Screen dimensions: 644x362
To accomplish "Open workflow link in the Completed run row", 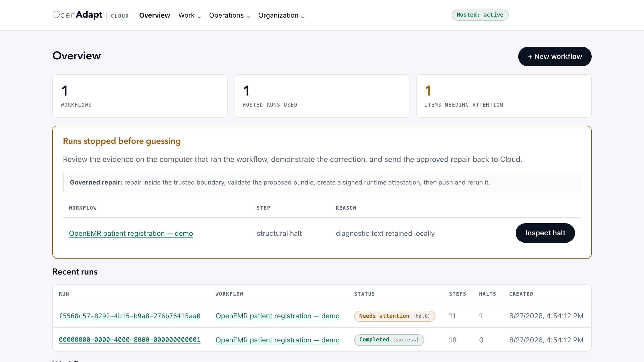I will [x=277, y=340].
